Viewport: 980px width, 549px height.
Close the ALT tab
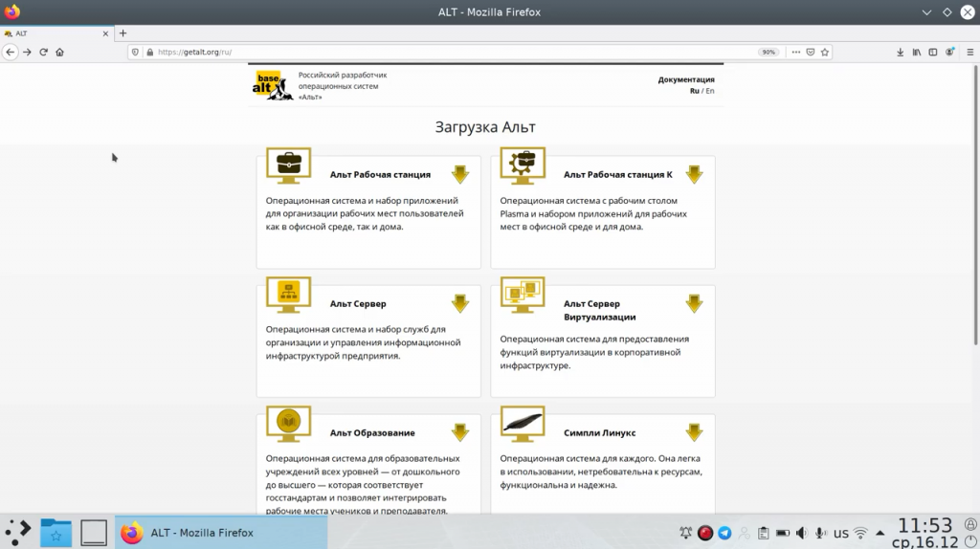[x=105, y=33]
